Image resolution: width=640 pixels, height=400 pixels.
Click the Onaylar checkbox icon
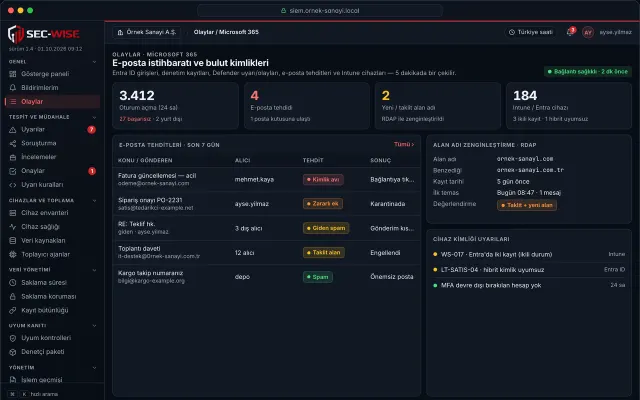[x=13, y=171]
